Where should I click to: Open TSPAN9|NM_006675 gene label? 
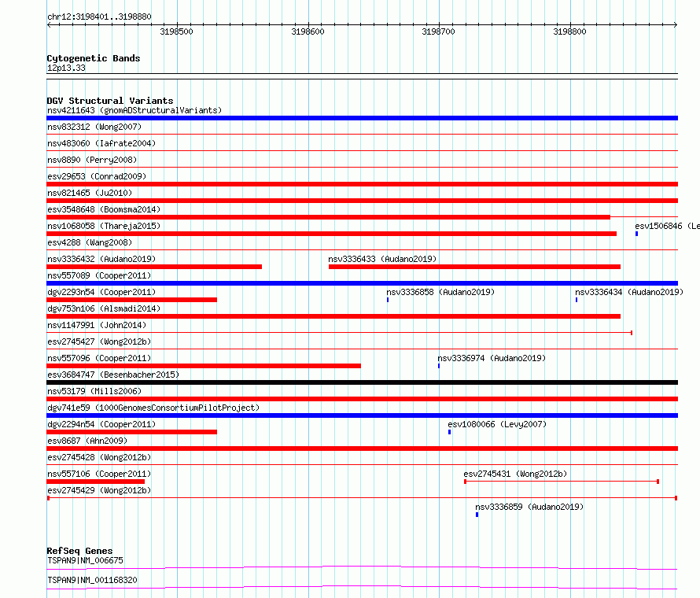click(85, 560)
